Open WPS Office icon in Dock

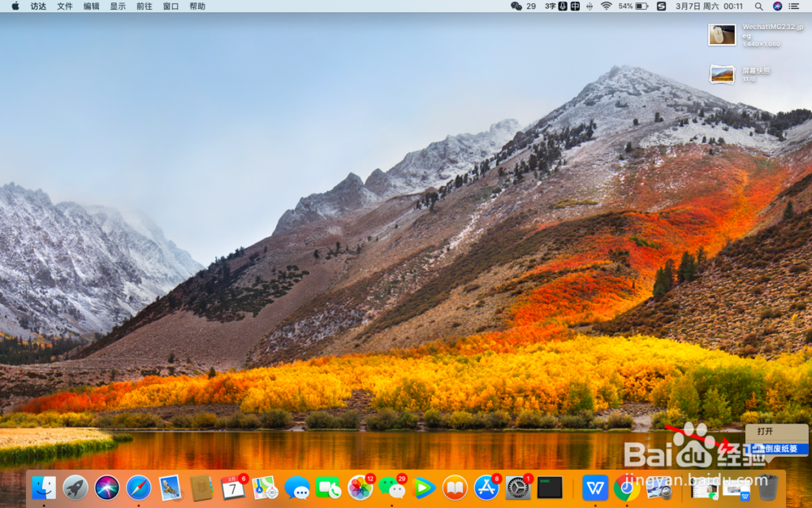click(595, 488)
